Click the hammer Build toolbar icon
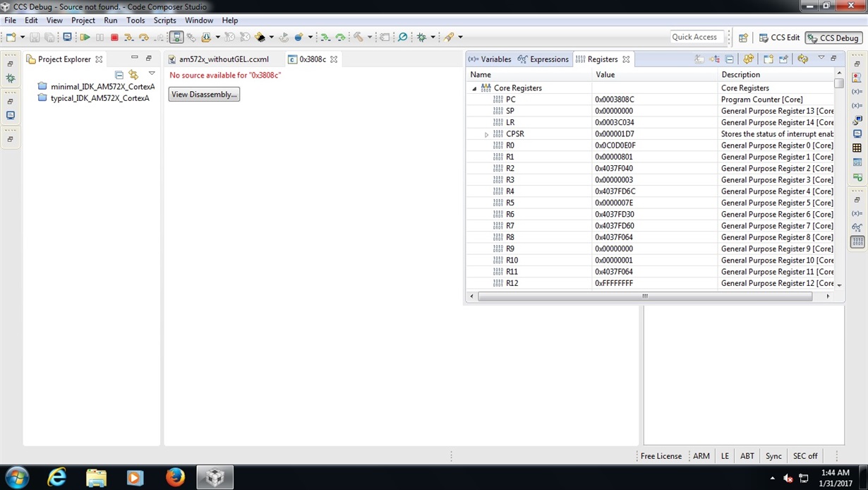 [358, 37]
